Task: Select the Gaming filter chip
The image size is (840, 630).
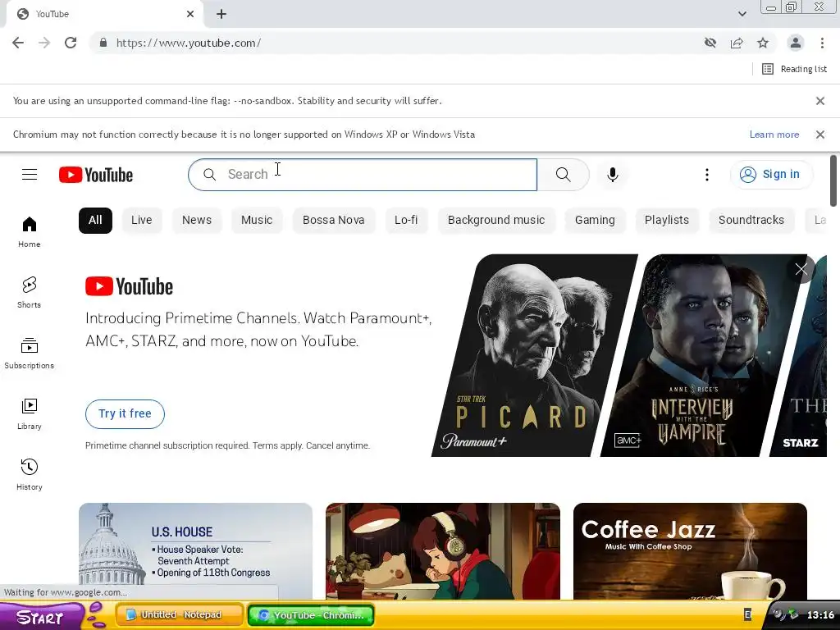Action: tap(595, 220)
